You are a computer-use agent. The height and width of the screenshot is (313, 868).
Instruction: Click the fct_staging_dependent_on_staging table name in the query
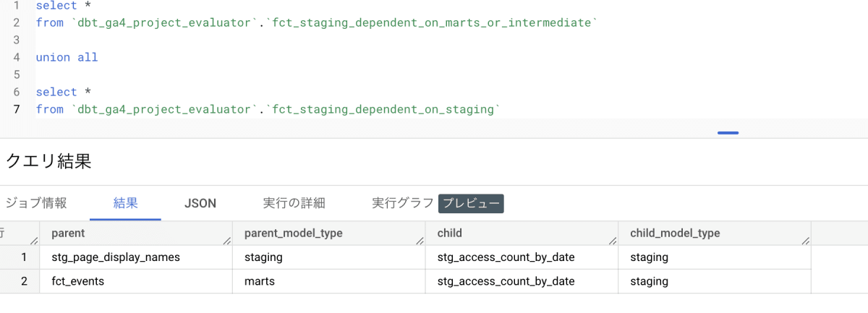pos(384,109)
